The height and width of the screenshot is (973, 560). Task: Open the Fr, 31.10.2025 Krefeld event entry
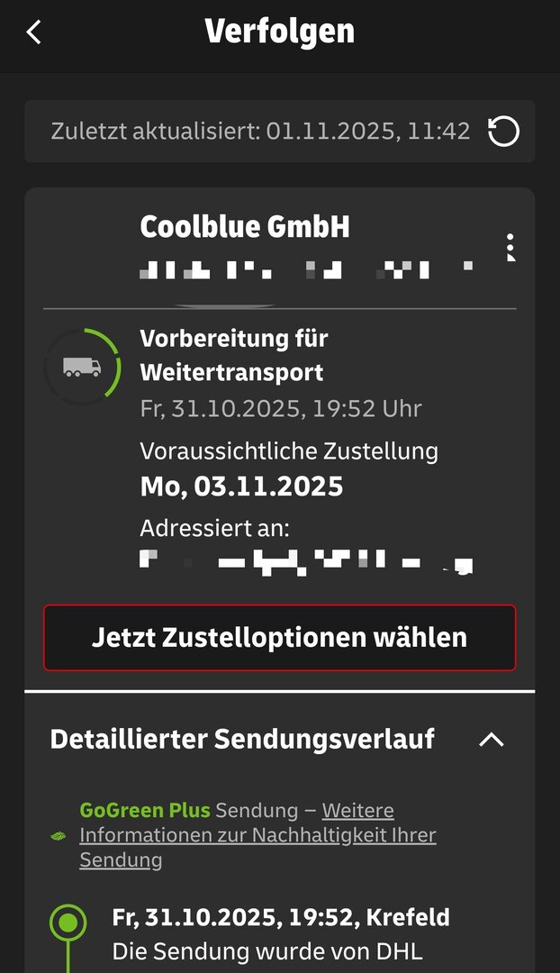tap(281, 917)
